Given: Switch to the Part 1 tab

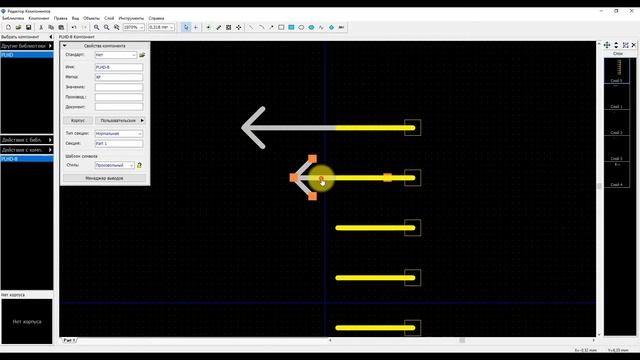Looking at the screenshot, I should pos(69,340).
